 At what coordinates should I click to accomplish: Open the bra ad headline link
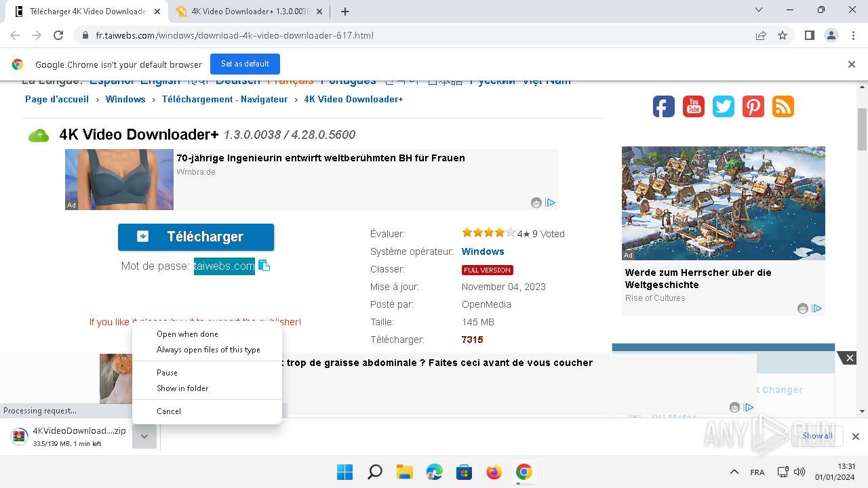click(321, 158)
